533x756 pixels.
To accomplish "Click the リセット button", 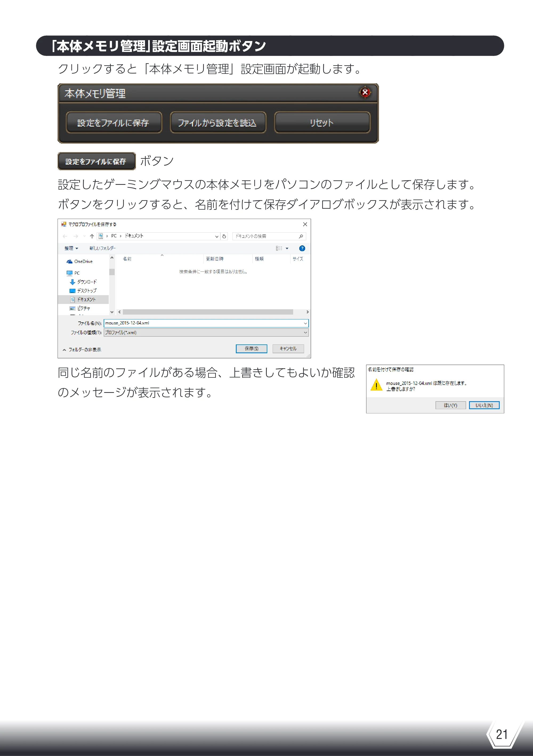I will click(322, 123).
